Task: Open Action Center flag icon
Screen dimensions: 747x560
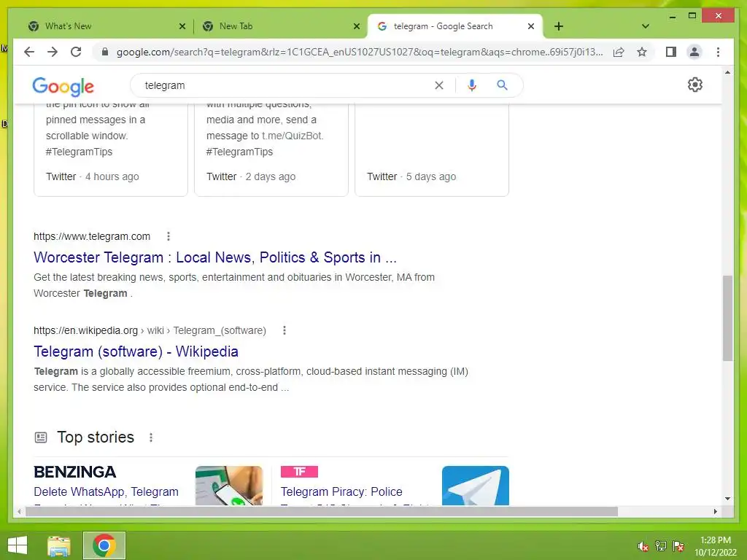Action: (x=678, y=546)
